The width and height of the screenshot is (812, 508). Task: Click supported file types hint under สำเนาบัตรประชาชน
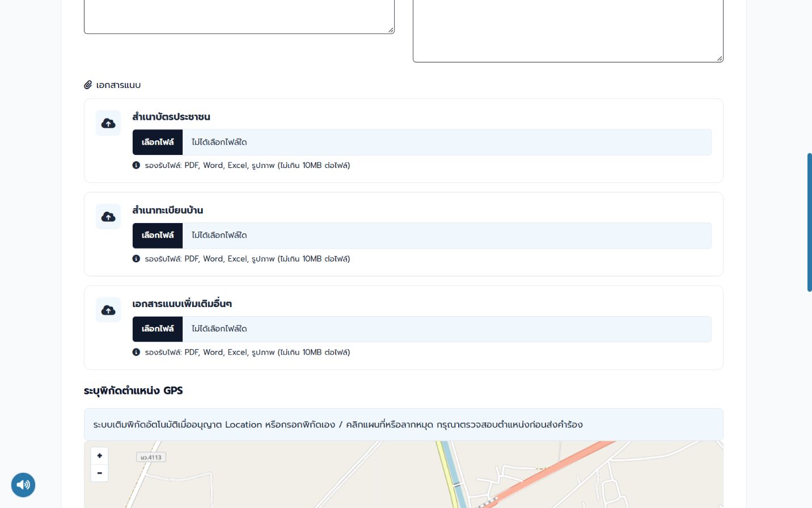pyautogui.click(x=247, y=165)
